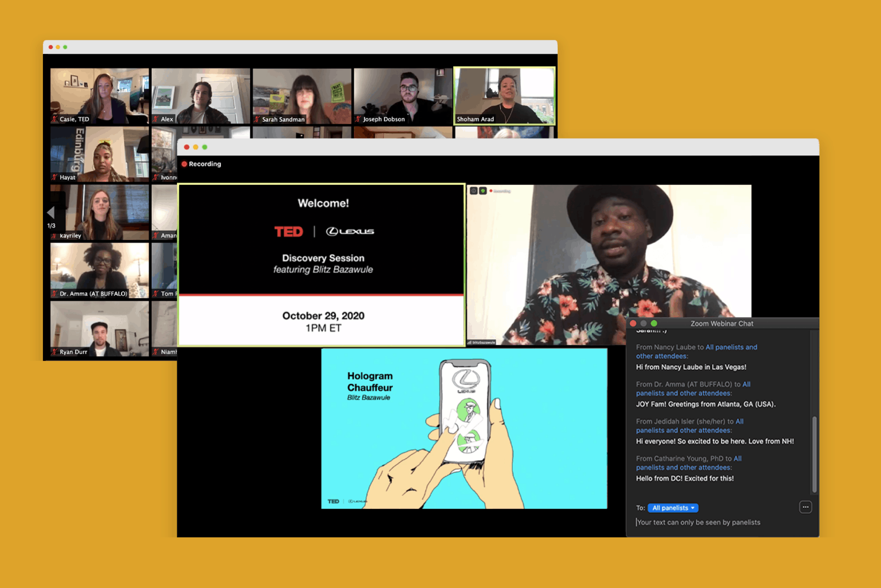Click the chat panel scrollbar
The height and width of the screenshot is (588, 881).
[814, 454]
